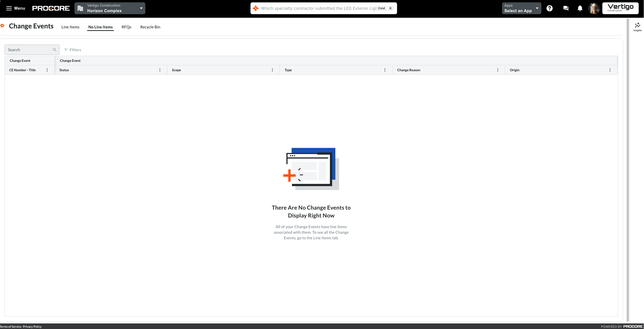Click the search magnifier icon
The width and height of the screenshot is (644, 329).
pyautogui.click(x=54, y=49)
